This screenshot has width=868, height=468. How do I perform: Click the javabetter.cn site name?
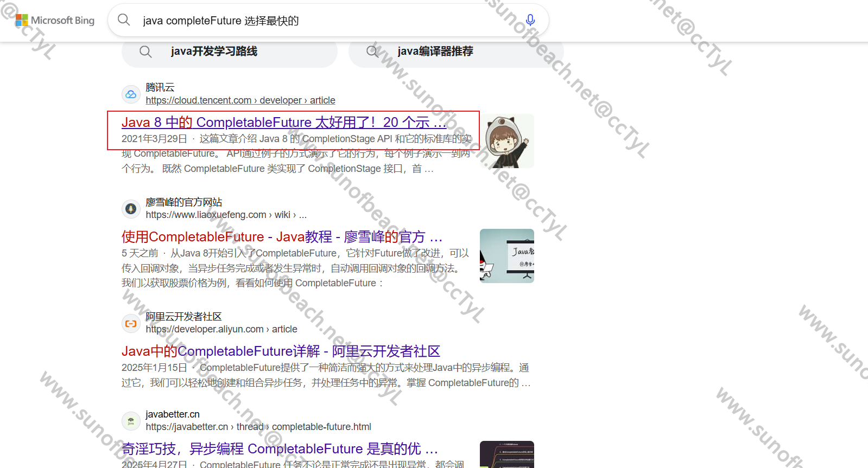coord(173,414)
